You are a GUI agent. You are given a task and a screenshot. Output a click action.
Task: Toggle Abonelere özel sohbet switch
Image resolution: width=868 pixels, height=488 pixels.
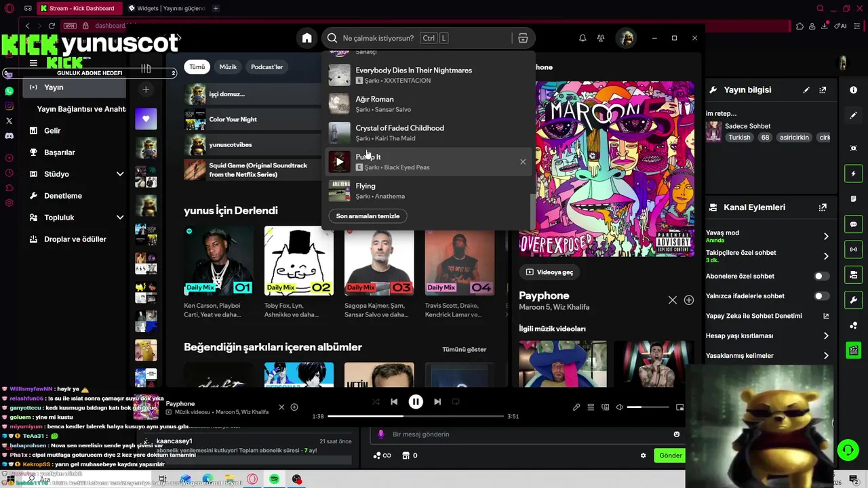click(x=821, y=276)
